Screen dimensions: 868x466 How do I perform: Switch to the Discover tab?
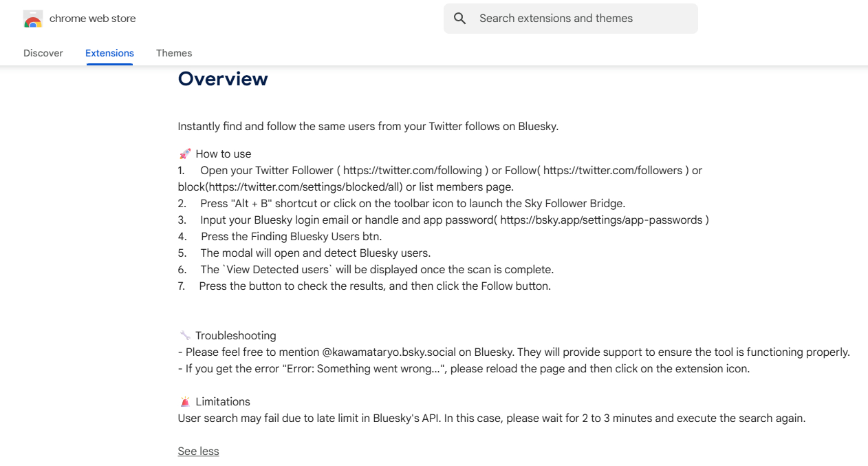[43, 53]
